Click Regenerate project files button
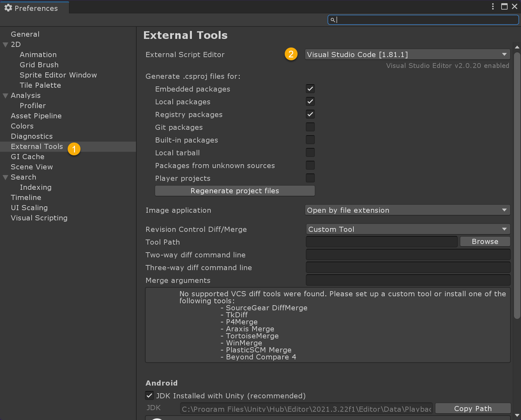The image size is (521, 420). [235, 191]
